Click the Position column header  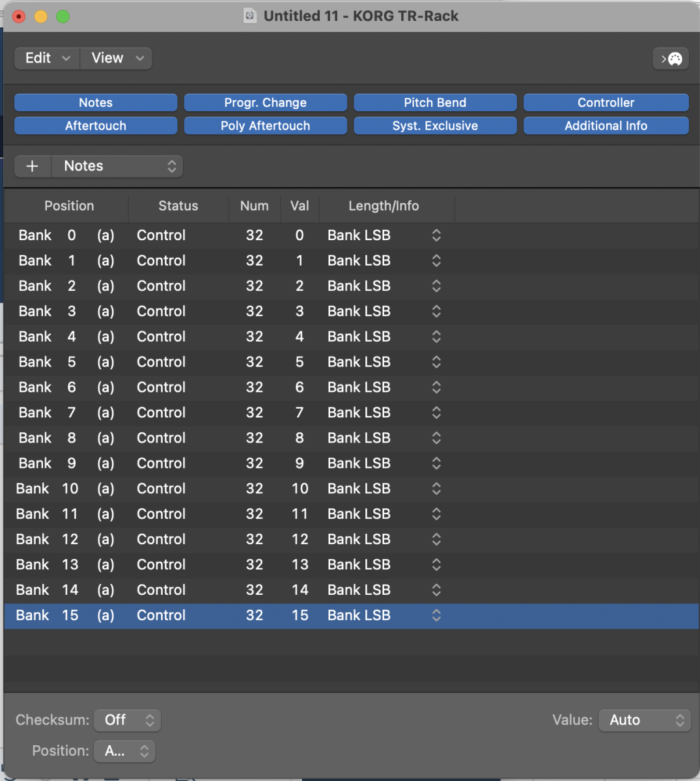click(69, 206)
